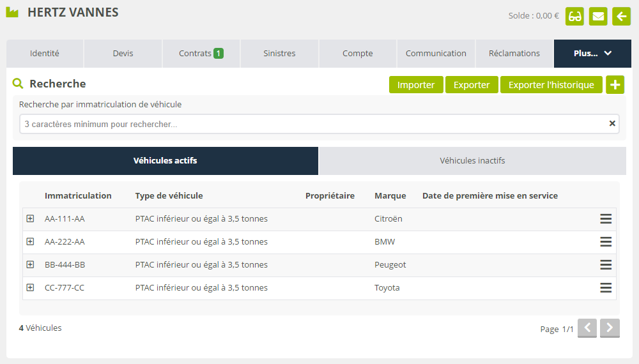This screenshot has width=639, height=364.
Task: Open hamburger menu for Toyota row
Action: click(x=606, y=288)
